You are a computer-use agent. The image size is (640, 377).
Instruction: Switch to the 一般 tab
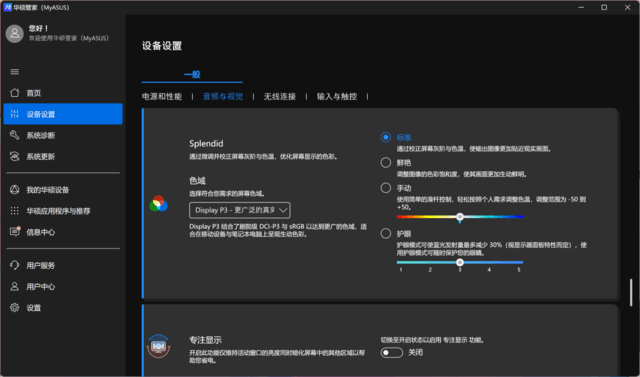pos(192,75)
